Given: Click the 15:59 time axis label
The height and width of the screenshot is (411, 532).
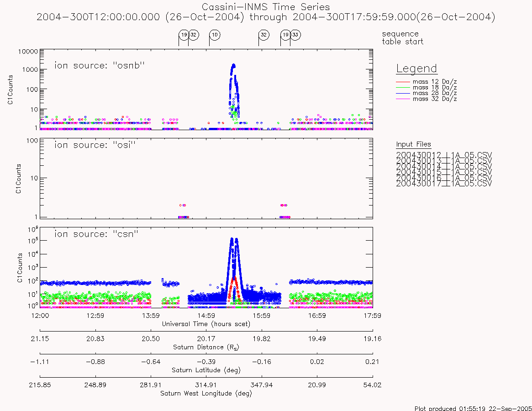Looking at the screenshot, I should click(262, 316).
